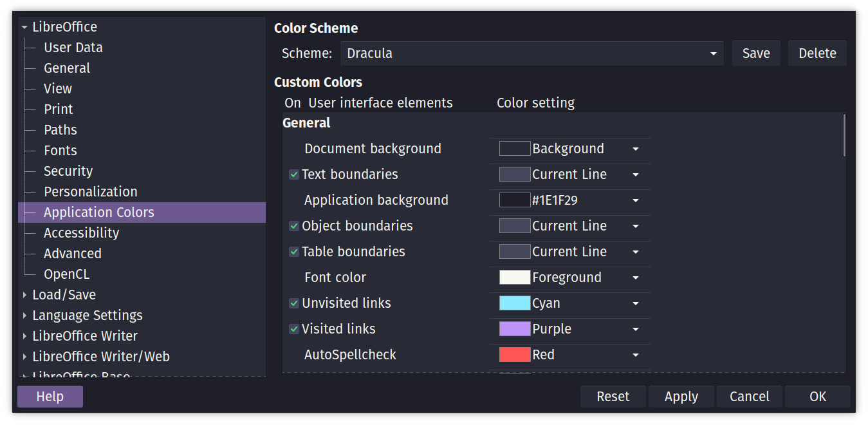Expand the LibreOffice Writer tree node
The width and height of the screenshot is (868, 425).
pos(24,336)
